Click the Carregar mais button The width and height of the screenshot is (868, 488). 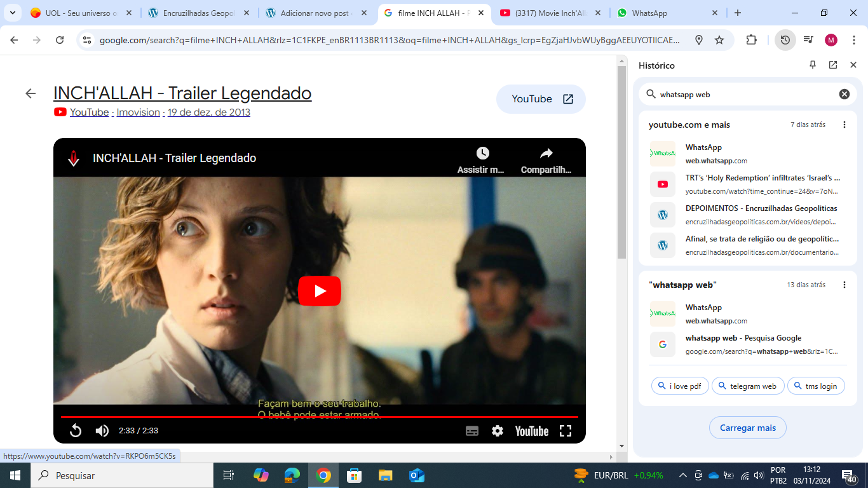click(747, 428)
